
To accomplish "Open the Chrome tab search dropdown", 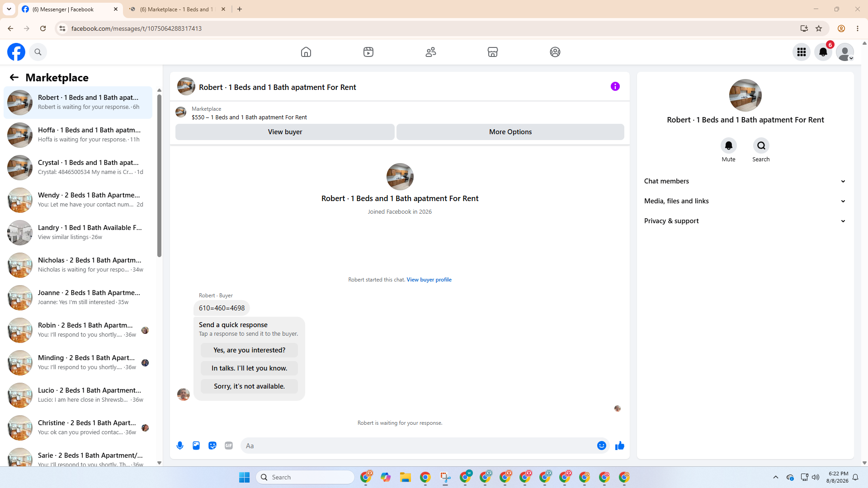I will tap(9, 9).
